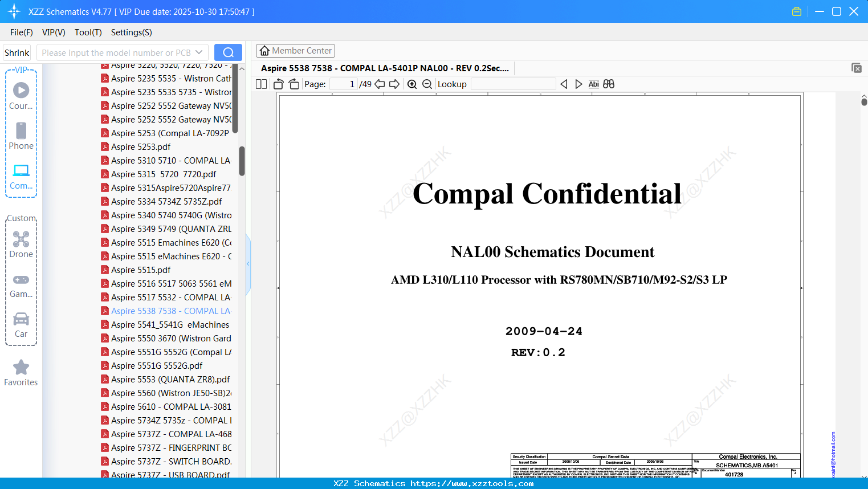
Task: Click the binoculars search icon
Action: [609, 84]
